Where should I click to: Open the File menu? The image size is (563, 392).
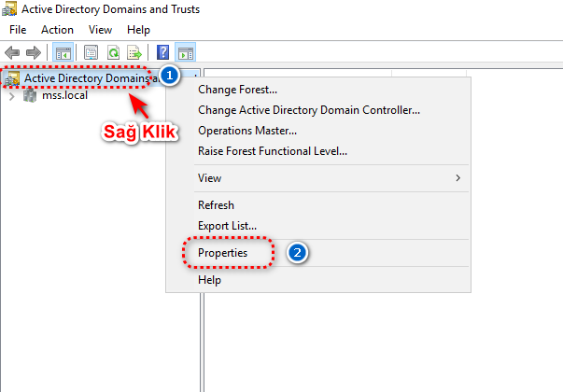(18, 30)
